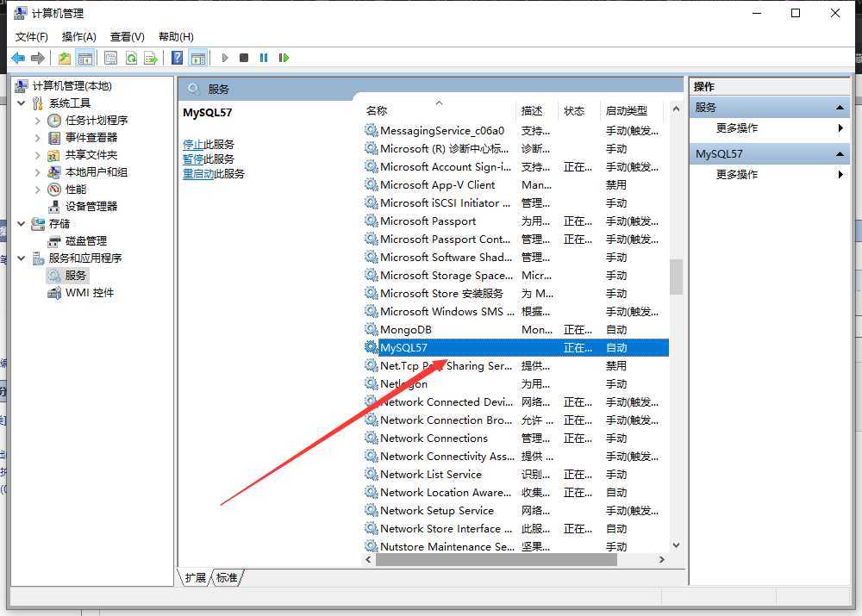Click the Refresh toolbar icon
This screenshot has width=862, height=616.
pyautogui.click(x=131, y=58)
